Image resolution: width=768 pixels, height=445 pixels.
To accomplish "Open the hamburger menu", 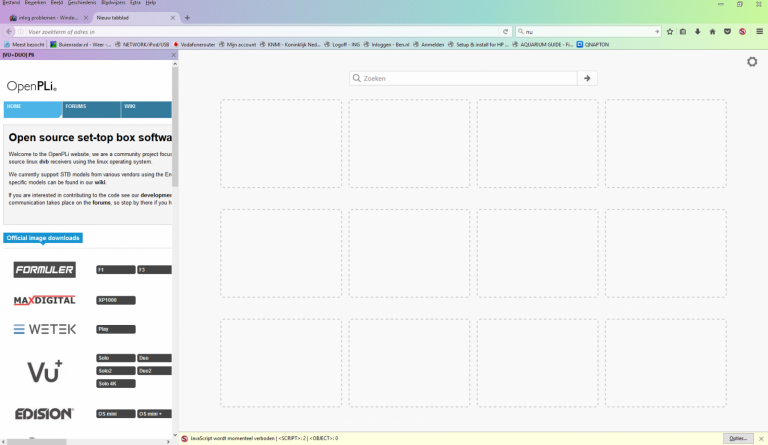I will click(757, 32).
